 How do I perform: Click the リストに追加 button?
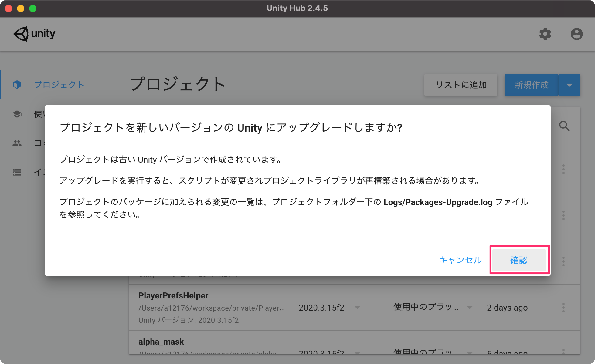pyautogui.click(x=461, y=85)
